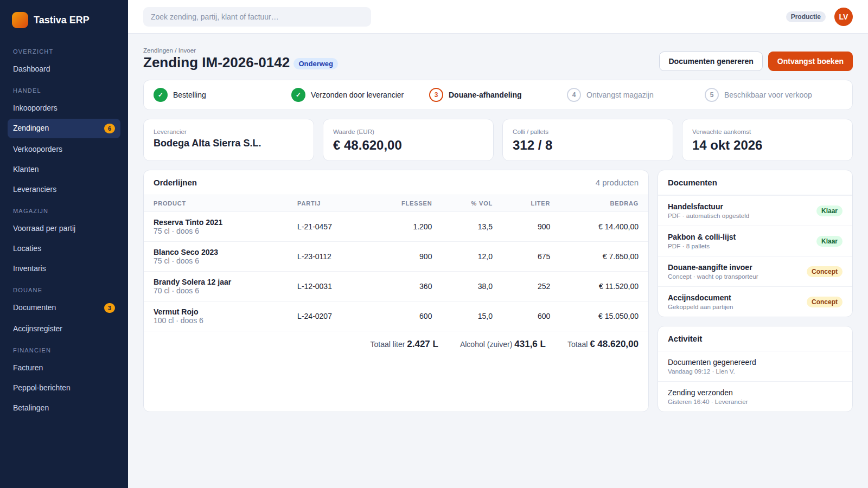This screenshot has height=488, width=868.
Task: Go to Inkooporders
Action: [64, 108]
